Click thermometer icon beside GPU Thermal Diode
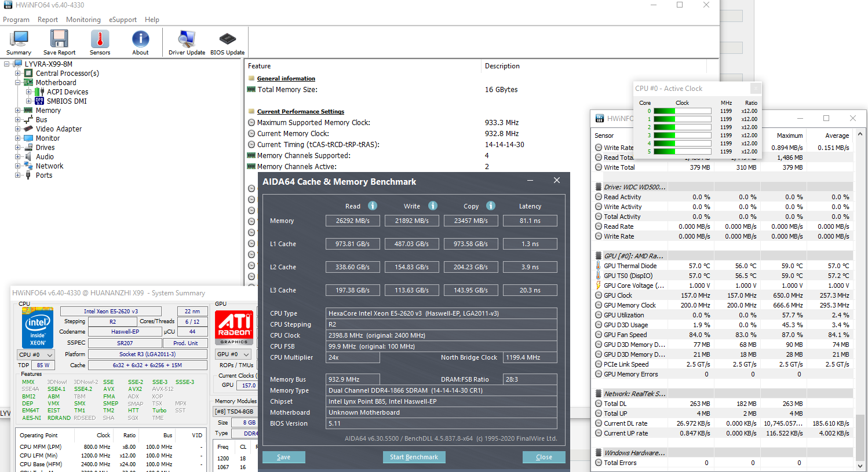 pos(598,266)
